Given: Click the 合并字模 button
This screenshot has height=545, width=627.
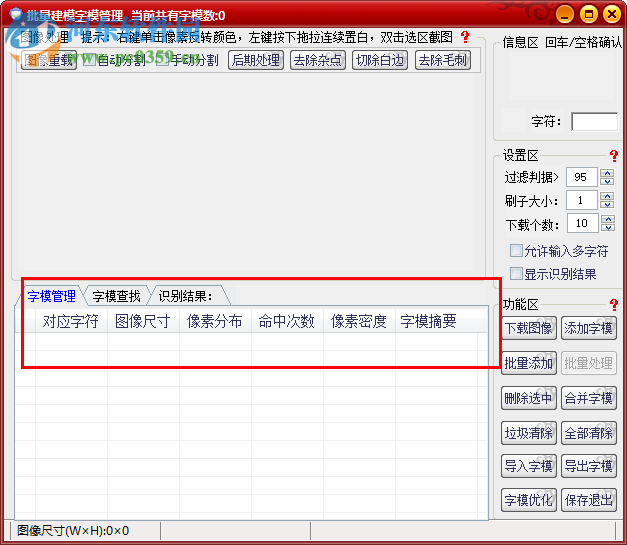Looking at the screenshot, I should 589,398.
